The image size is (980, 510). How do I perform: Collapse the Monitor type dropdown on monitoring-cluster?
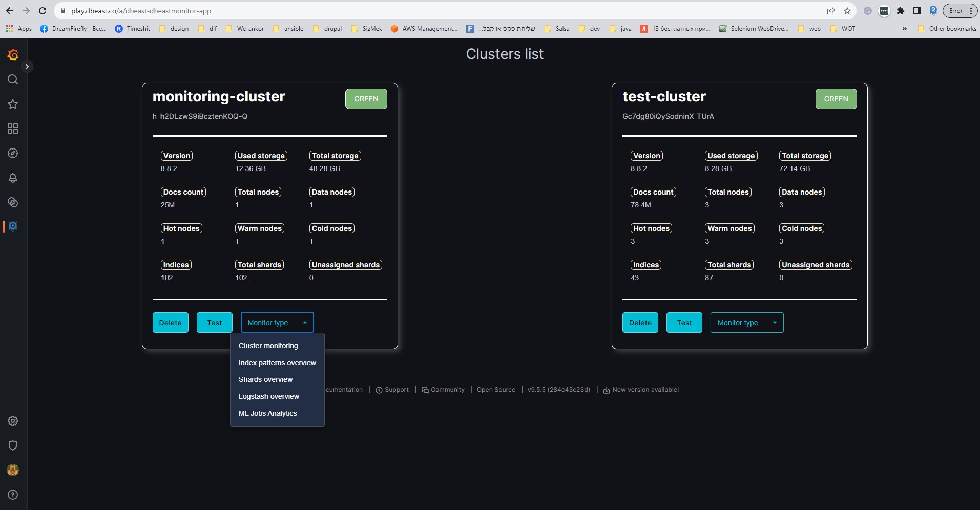click(x=277, y=322)
